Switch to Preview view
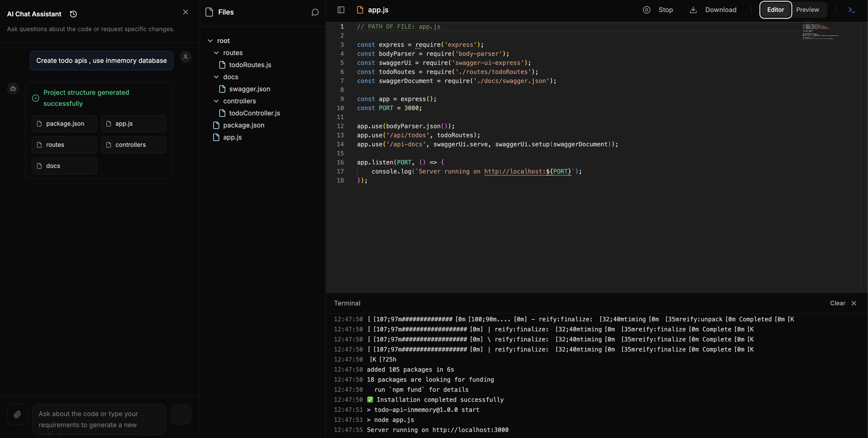Screen dimensions: 868x438 click(x=807, y=10)
